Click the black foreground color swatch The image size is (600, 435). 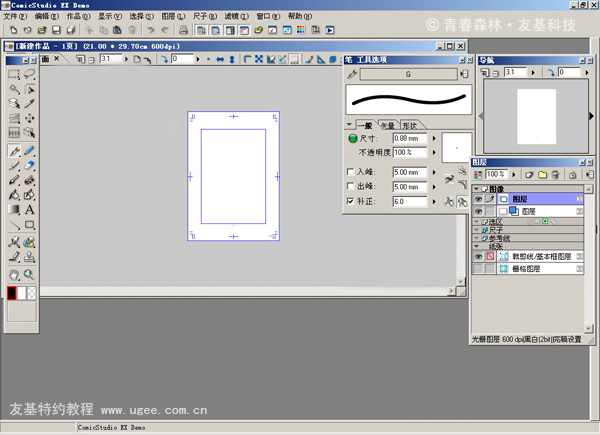[x=13, y=293]
